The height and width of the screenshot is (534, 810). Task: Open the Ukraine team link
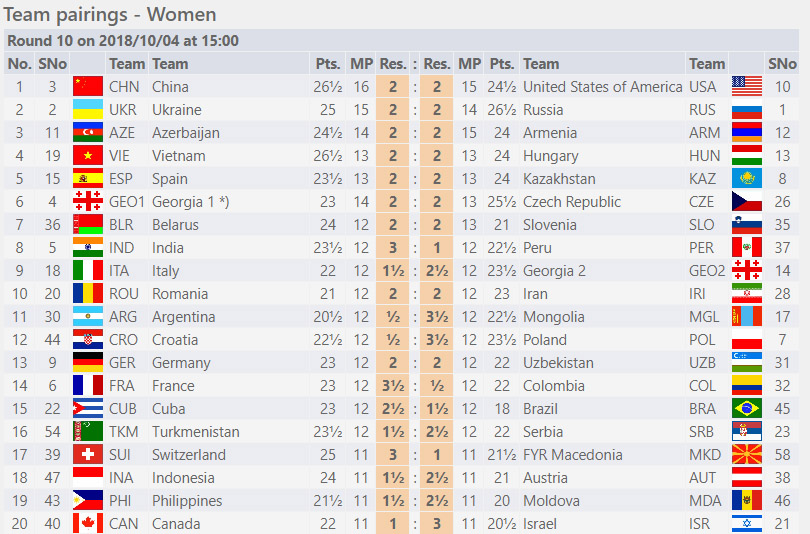point(177,110)
